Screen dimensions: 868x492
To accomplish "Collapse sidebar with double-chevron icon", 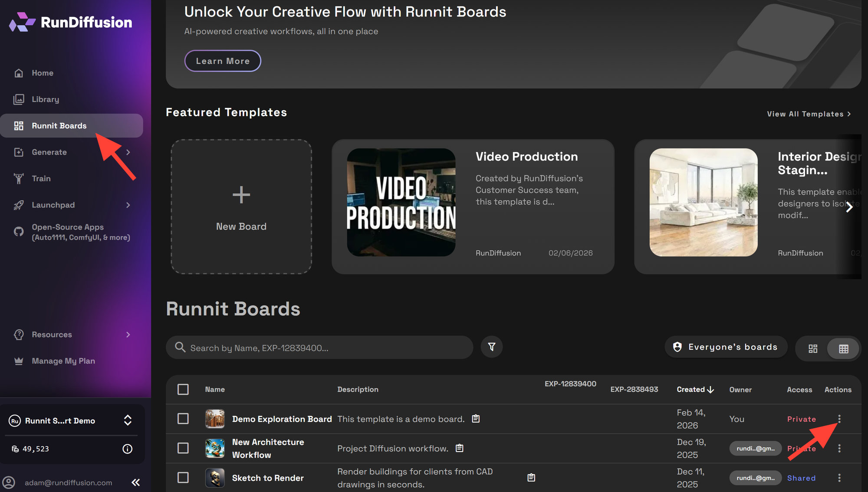I will coord(136,482).
